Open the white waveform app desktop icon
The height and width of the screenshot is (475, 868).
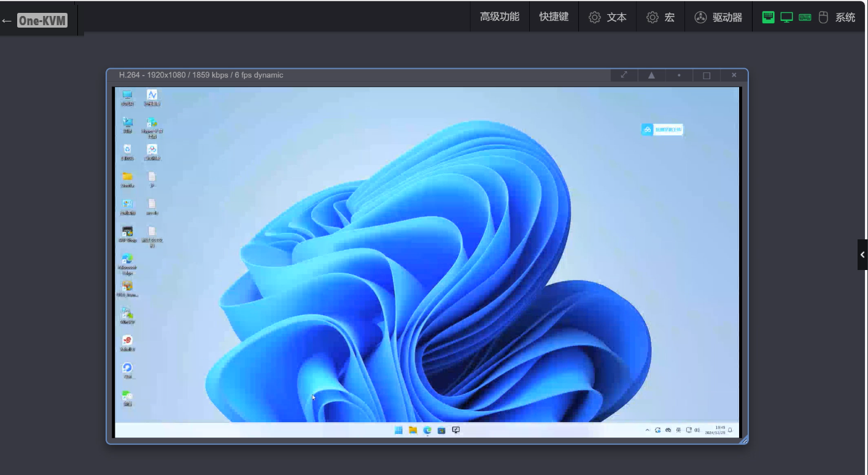152,98
